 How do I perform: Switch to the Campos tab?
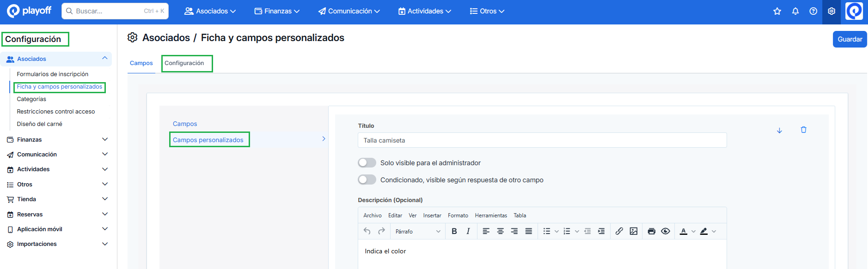point(141,63)
